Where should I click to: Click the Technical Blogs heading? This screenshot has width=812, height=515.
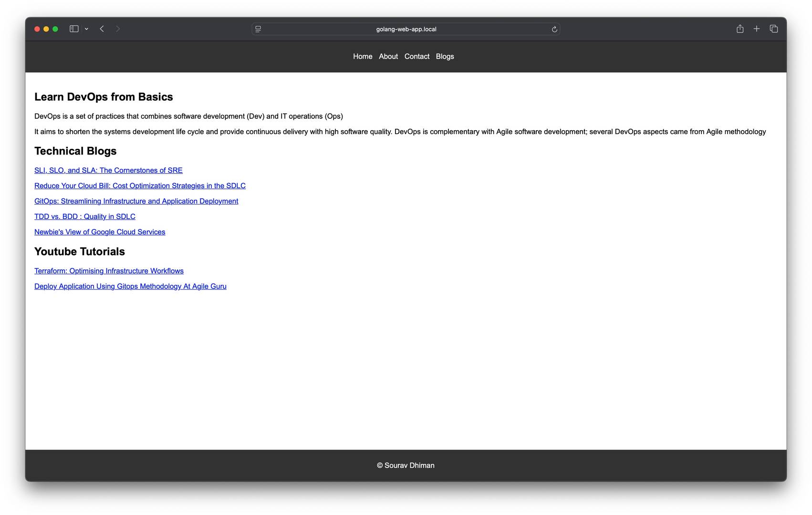tap(75, 151)
